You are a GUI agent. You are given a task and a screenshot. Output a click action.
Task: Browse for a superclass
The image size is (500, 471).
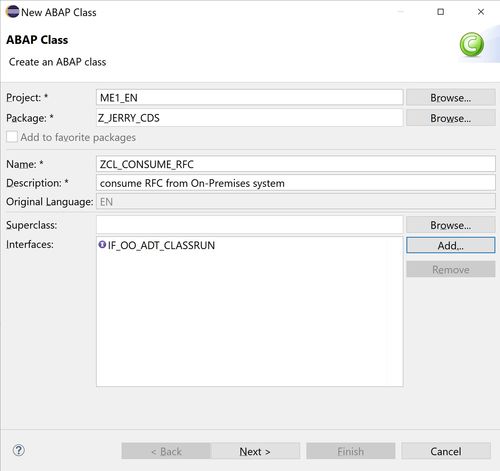451,225
